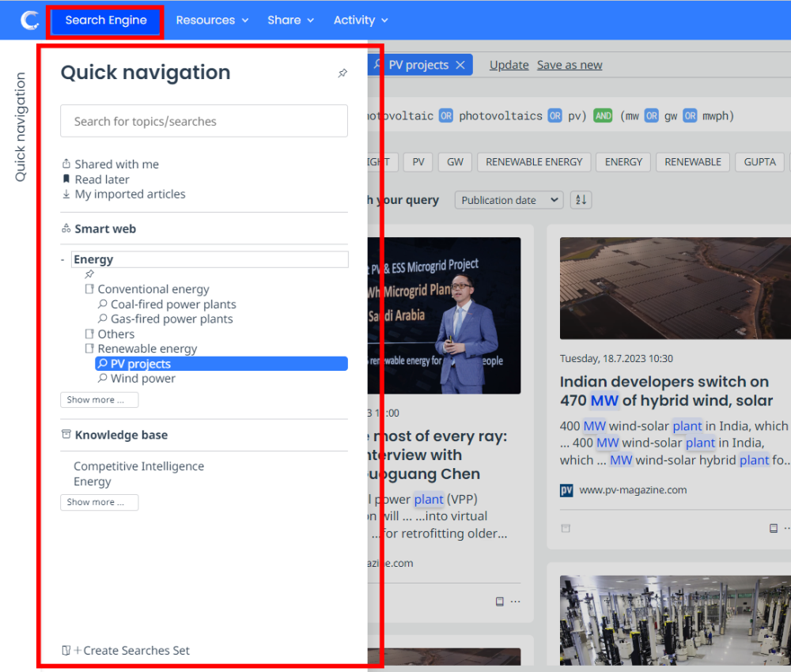Collapse the Energy tree section
This screenshot has width=791, height=672.
click(63, 259)
